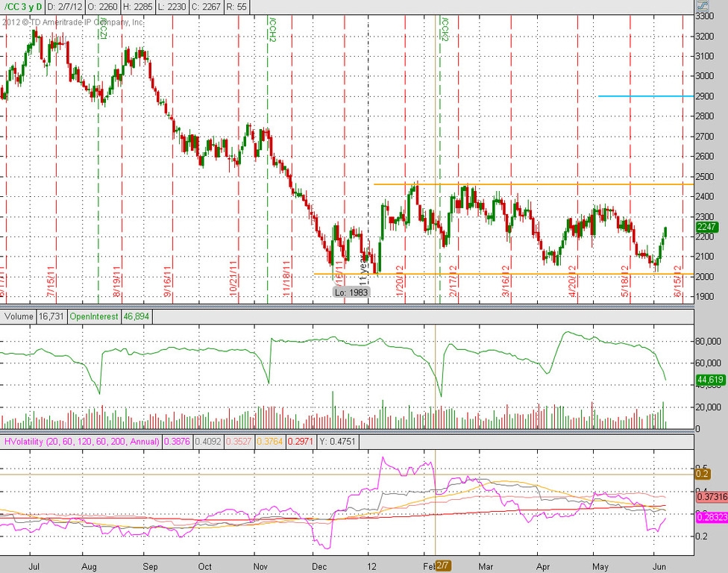Screen dimensions: 728x573
Task: Select the OpenInterest study label
Action: [x=94, y=316]
